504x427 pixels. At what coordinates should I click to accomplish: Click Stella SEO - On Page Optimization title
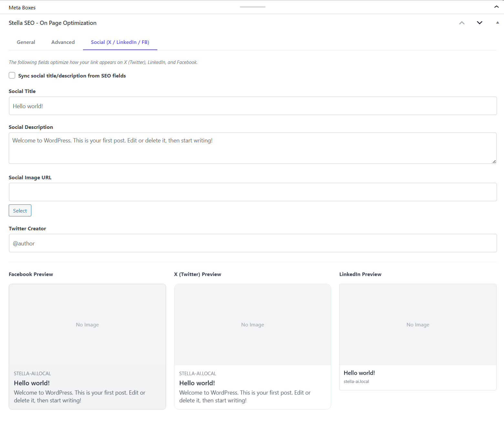coord(53,23)
